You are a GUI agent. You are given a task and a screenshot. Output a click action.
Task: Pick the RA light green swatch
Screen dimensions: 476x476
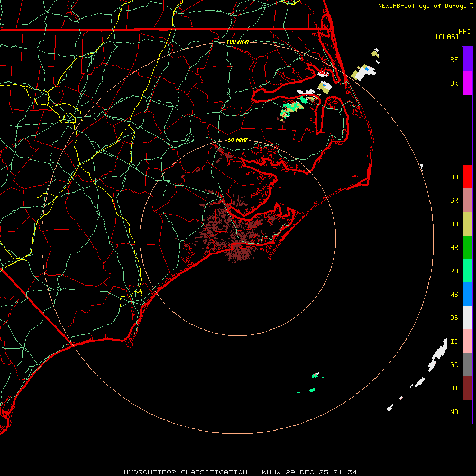[x=467, y=271]
